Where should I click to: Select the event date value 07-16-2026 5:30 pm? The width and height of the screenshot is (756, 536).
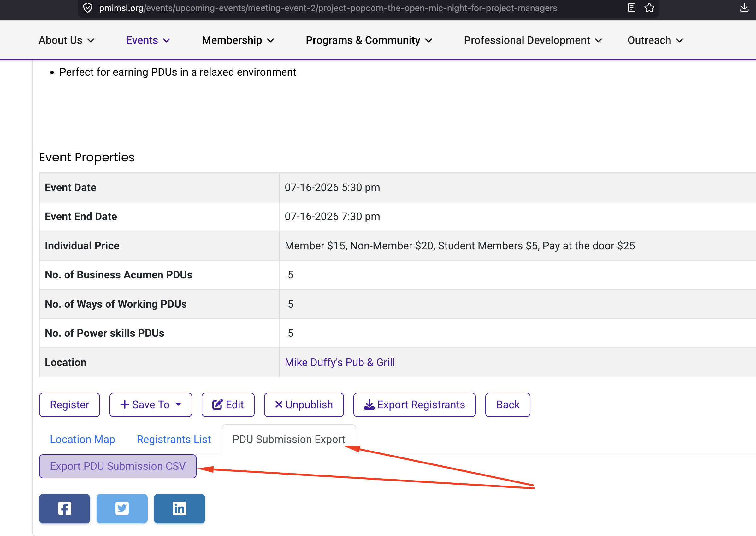(332, 188)
